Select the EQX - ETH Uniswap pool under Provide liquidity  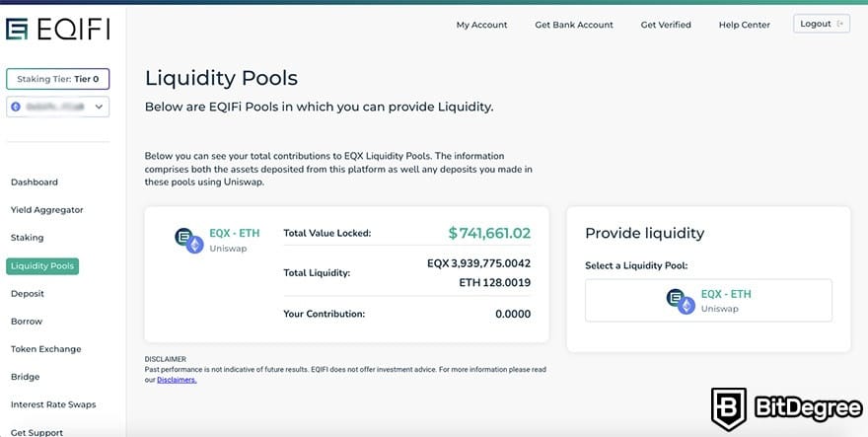[708, 300]
